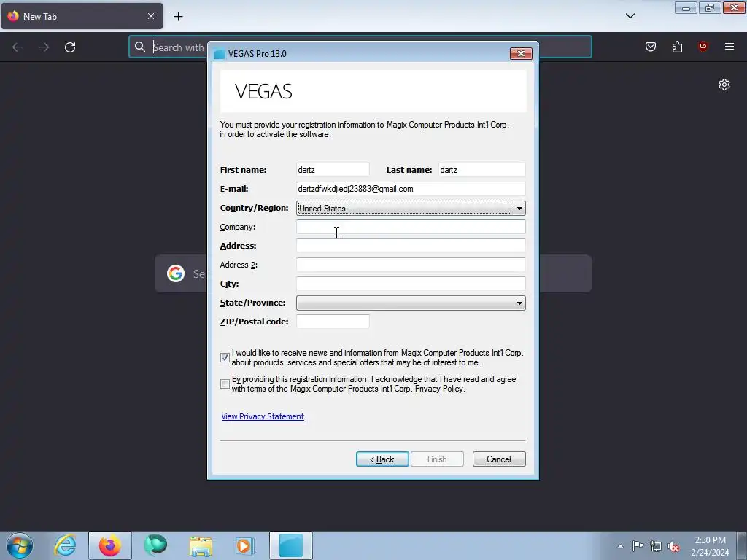Click the network tray icon
The image size is (747, 560).
pyautogui.click(x=656, y=546)
